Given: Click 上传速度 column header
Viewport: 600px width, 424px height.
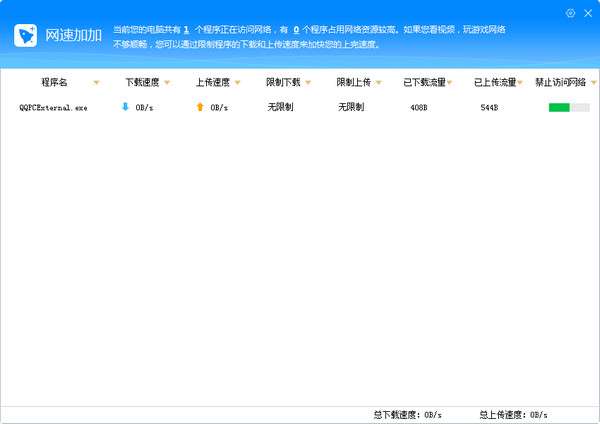Looking at the screenshot, I should [x=213, y=82].
